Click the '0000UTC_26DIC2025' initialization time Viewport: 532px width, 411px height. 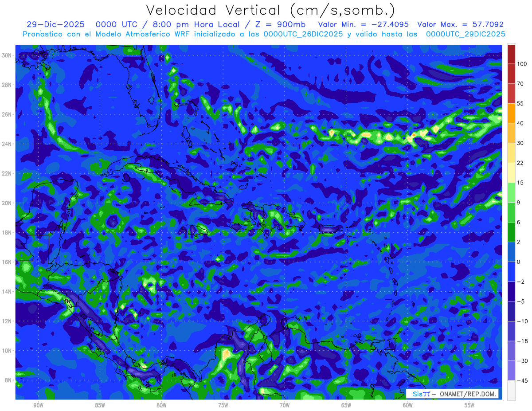[303, 34]
